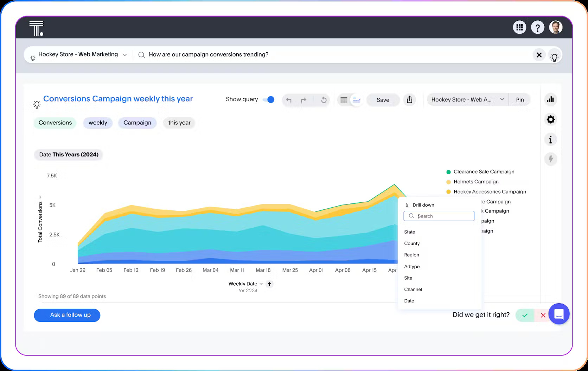Open the Weekly Date sort dropdown
Viewport: 588px width, 371px height.
point(261,284)
